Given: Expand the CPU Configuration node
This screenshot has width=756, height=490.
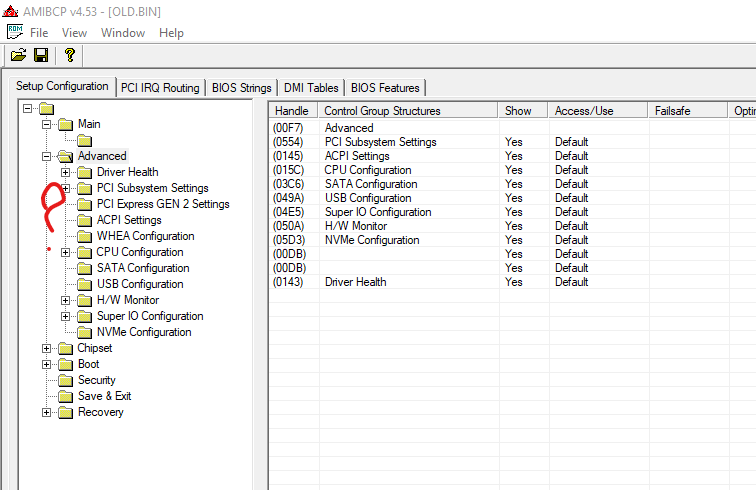Looking at the screenshot, I should click(66, 252).
